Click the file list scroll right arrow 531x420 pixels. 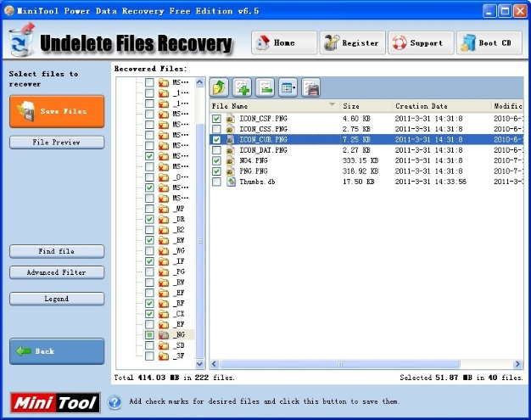(517, 364)
